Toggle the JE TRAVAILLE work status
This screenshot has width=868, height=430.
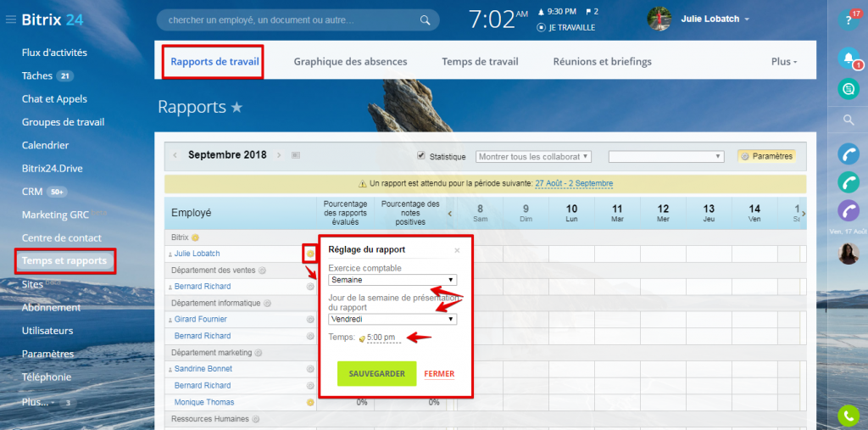565,27
